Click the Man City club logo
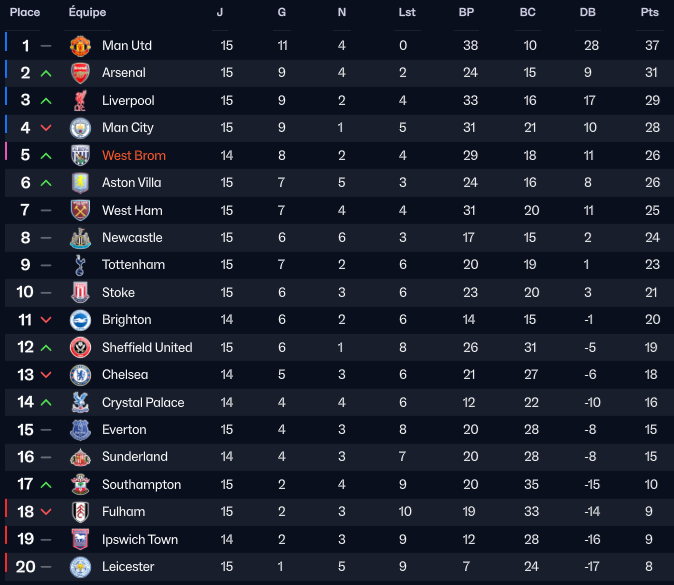 click(x=80, y=128)
